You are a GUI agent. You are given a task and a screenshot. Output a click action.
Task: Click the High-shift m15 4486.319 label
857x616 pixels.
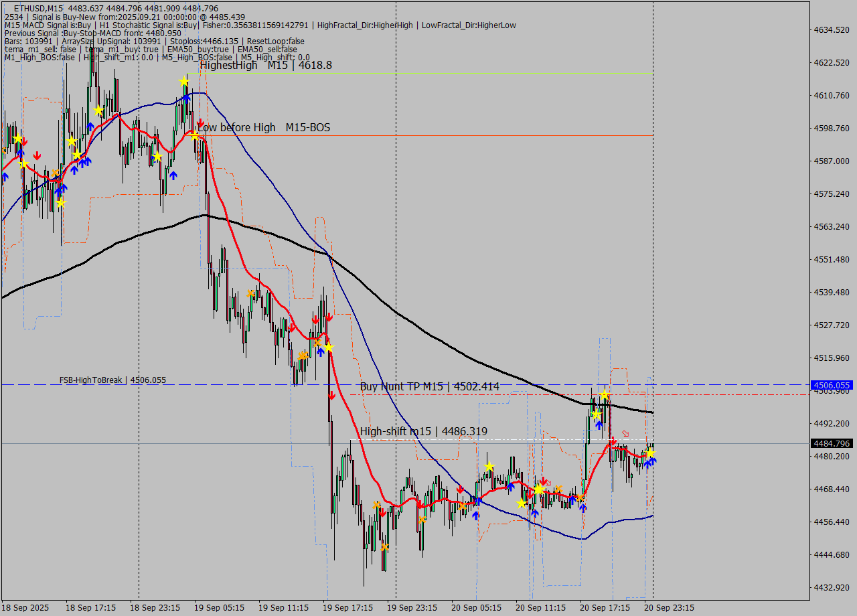click(x=423, y=431)
